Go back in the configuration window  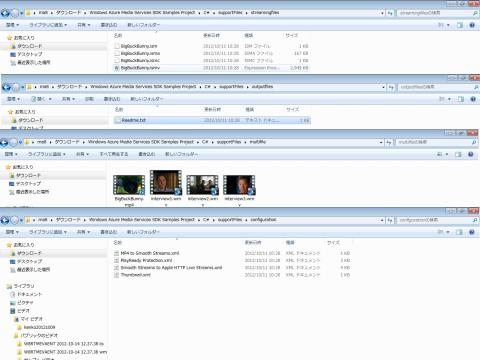(x=5, y=220)
